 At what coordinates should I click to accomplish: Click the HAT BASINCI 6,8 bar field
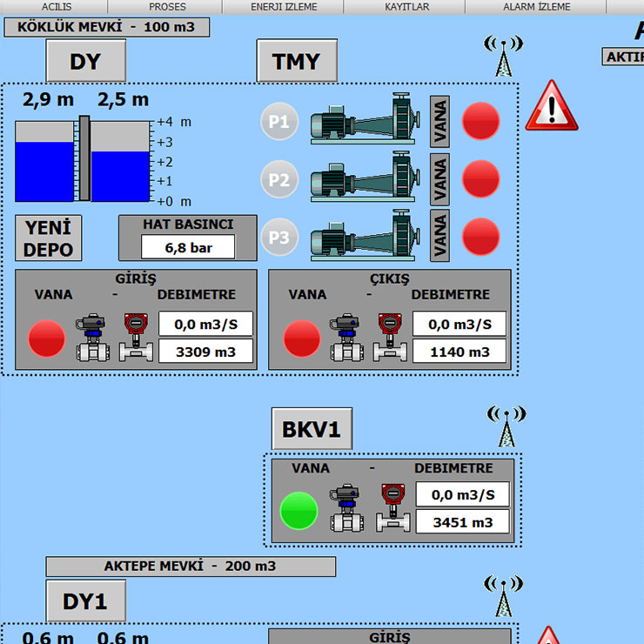pos(188,247)
